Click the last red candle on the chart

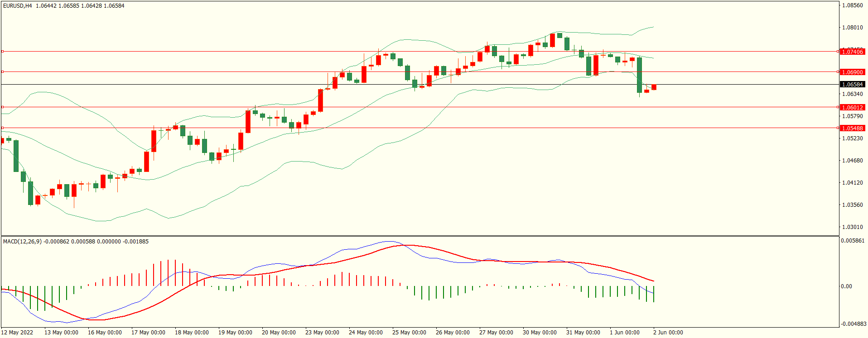pos(654,87)
